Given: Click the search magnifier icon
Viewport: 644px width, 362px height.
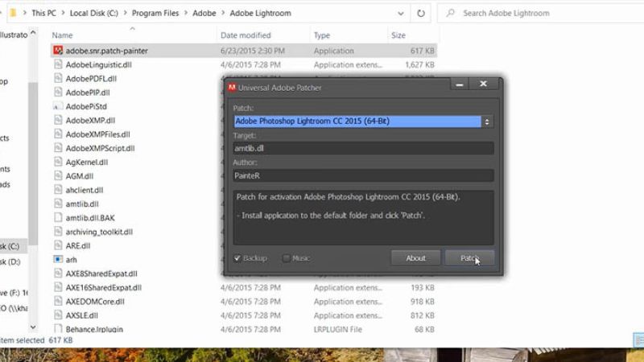Looking at the screenshot, I should pyautogui.click(x=451, y=13).
